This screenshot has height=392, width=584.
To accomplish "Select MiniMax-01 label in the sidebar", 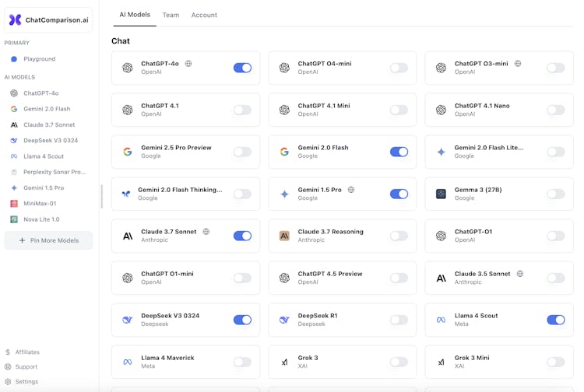I will click(x=40, y=204).
